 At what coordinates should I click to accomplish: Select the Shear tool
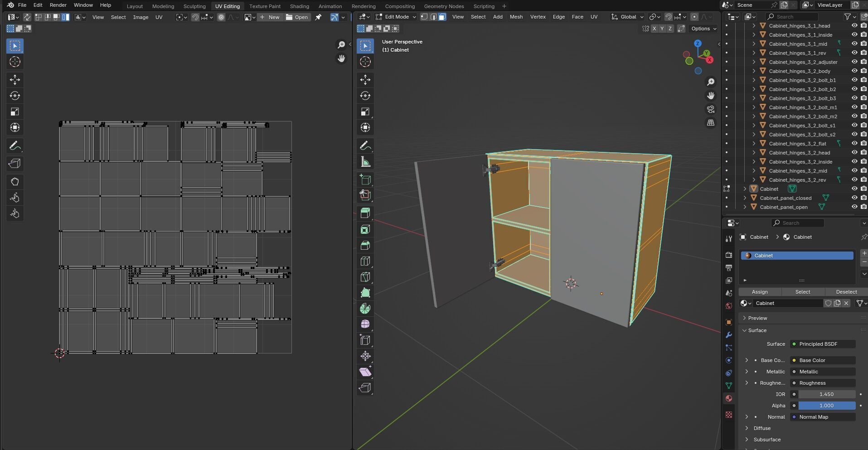365,372
